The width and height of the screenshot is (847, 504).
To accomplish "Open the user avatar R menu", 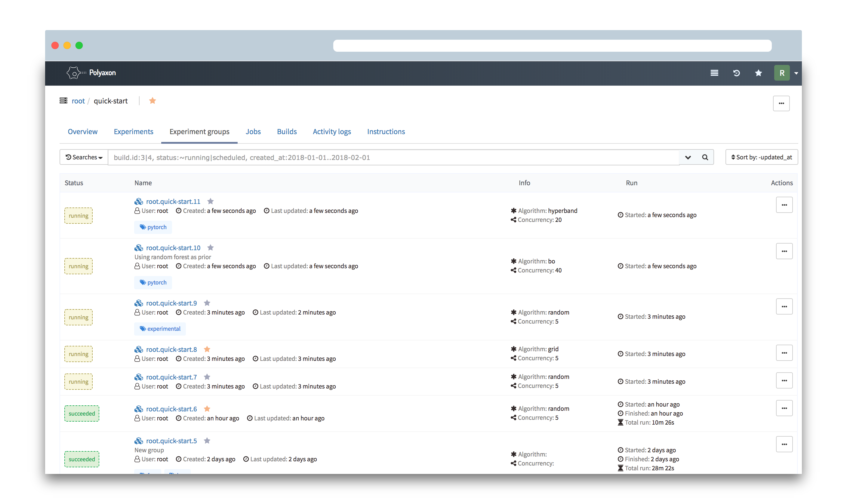I will [x=782, y=73].
